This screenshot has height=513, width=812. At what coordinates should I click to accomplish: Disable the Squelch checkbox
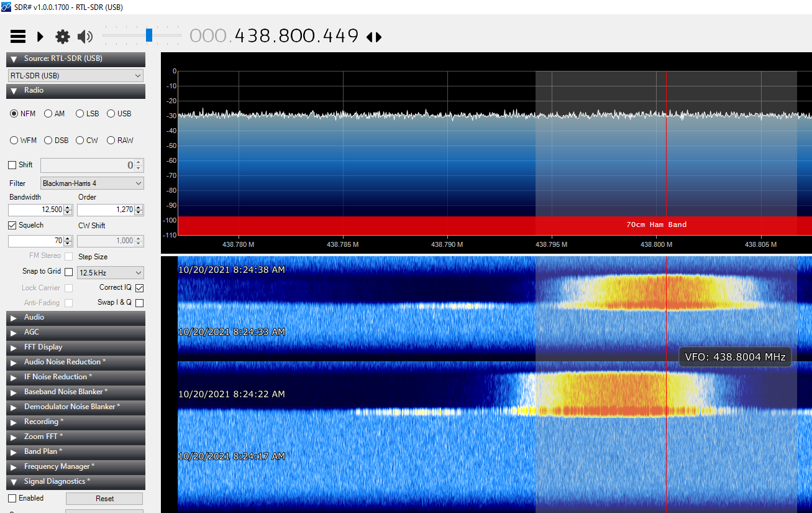(x=12, y=225)
